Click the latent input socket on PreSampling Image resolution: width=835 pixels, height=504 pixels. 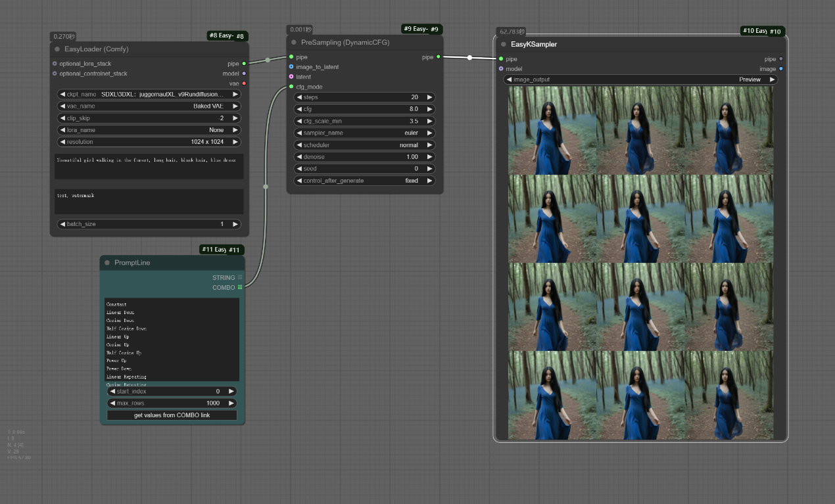(291, 77)
